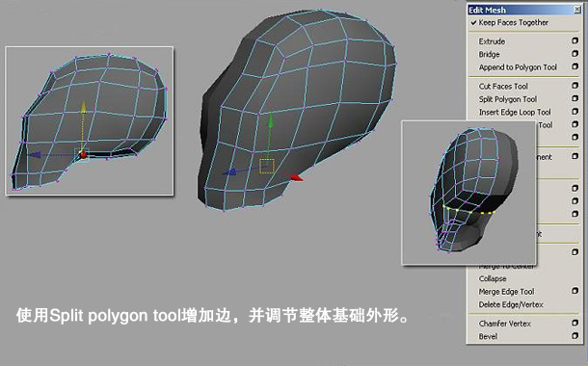Open Insert Edge Loop Tool option box
Image resolution: width=588 pixels, height=366 pixels.
[x=575, y=112]
